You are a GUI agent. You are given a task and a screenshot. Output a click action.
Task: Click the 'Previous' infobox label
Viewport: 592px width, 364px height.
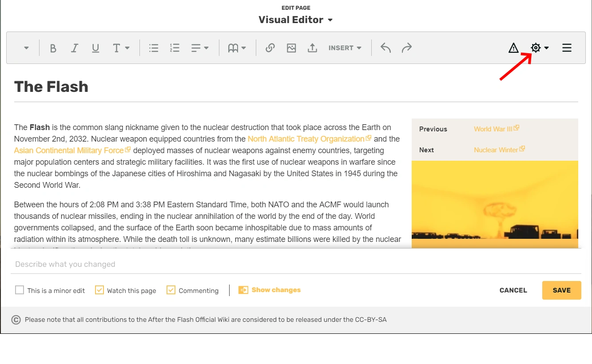[433, 129]
